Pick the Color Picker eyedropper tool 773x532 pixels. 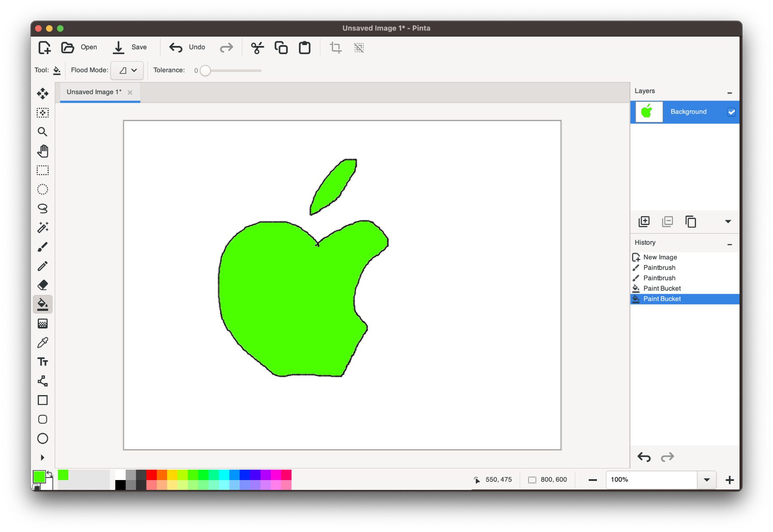43,343
